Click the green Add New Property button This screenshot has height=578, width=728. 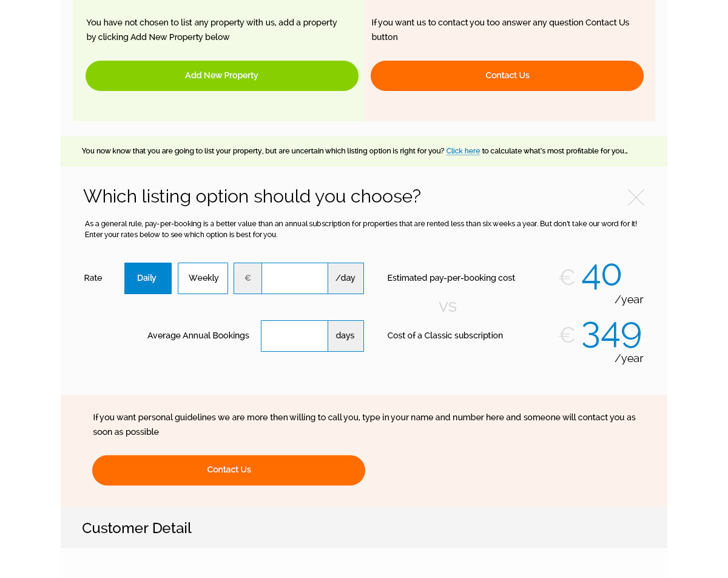pos(221,76)
